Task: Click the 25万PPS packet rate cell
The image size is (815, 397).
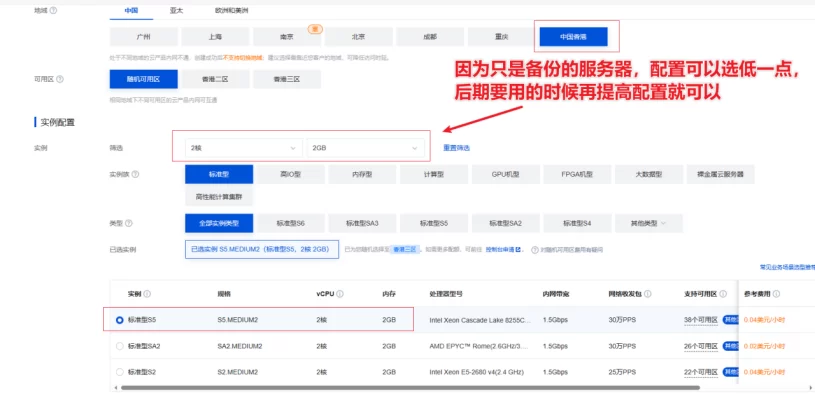Action: [622, 372]
